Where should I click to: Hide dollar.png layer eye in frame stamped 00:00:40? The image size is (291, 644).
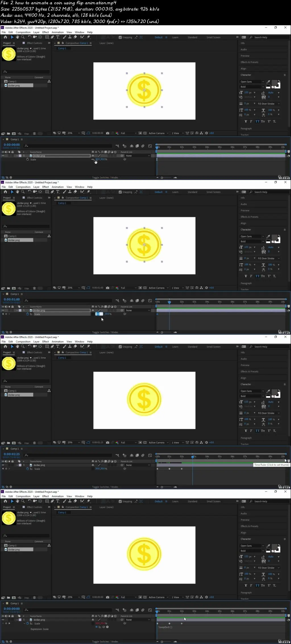(x=3, y=156)
